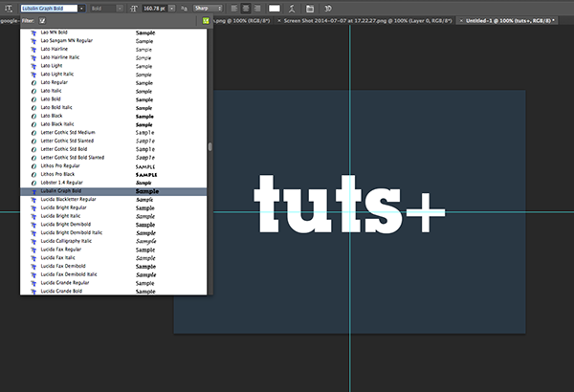Image resolution: width=574 pixels, height=392 pixels.
Task: Click the 3D text button
Action: [x=328, y=8]
